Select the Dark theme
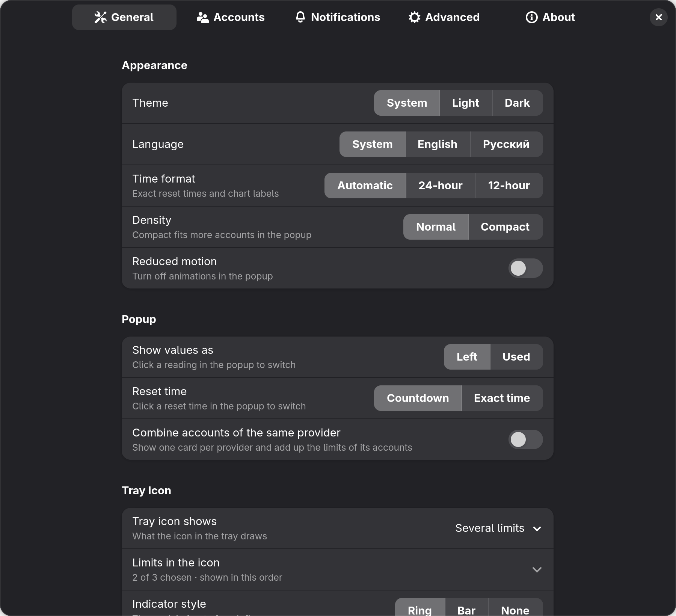Viewport: 676px width, 616px height. pos(518,103)
